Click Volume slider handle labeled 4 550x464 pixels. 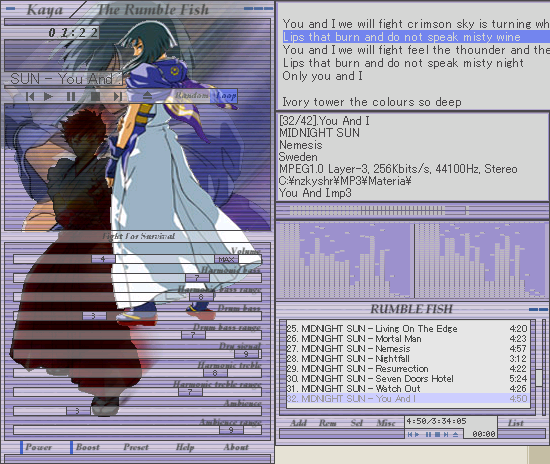pos(103,259)
